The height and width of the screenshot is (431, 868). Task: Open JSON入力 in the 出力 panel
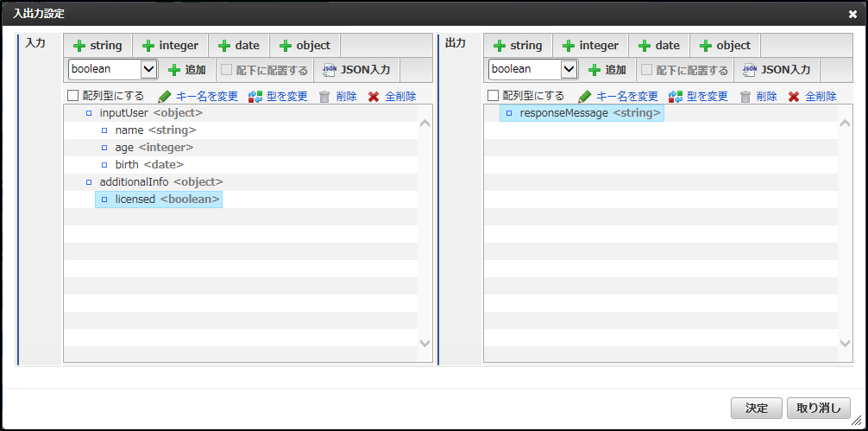click(777, 70)
